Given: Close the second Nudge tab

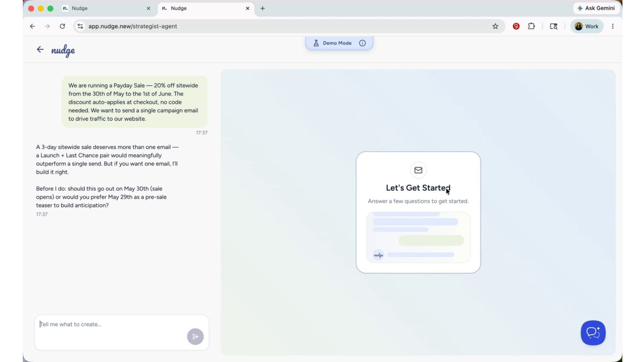Looking at the screenshot, I should (x=248, y=8).
